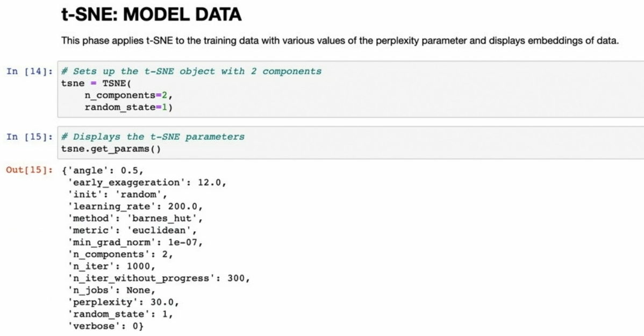
Task: Click the "t-SNE: MODEL DATA" heading
Action: tap(151, 15)
